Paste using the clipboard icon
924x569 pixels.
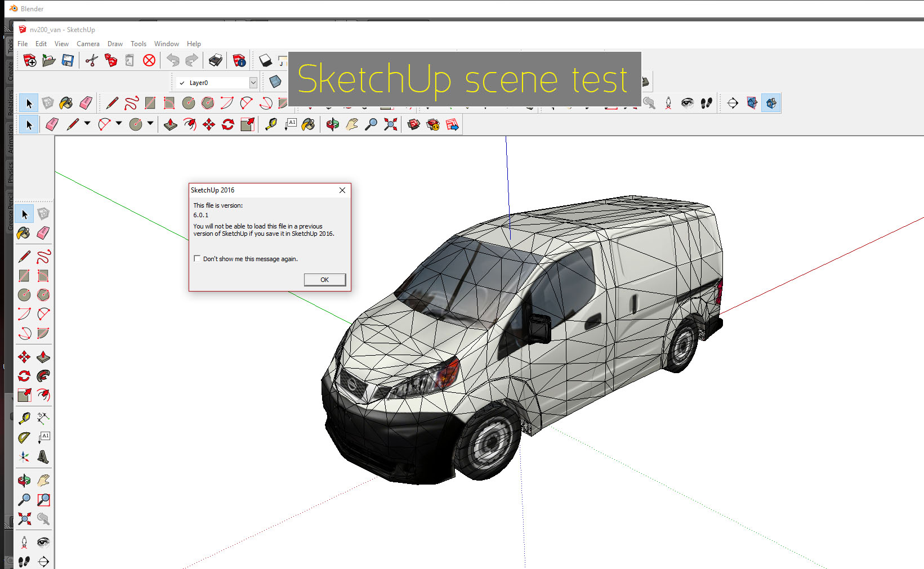pyautogui.click(x=130, y=60)
